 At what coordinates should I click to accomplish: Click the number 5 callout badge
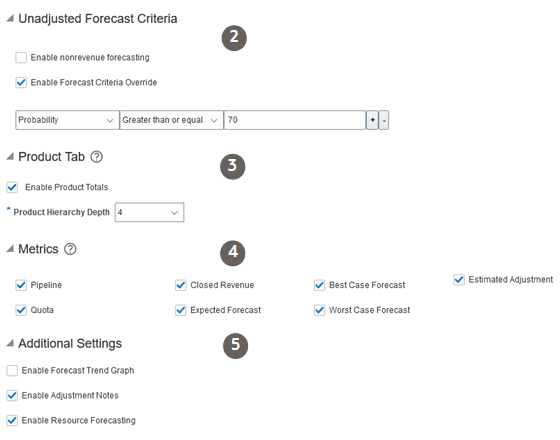[x=235, y=345]
